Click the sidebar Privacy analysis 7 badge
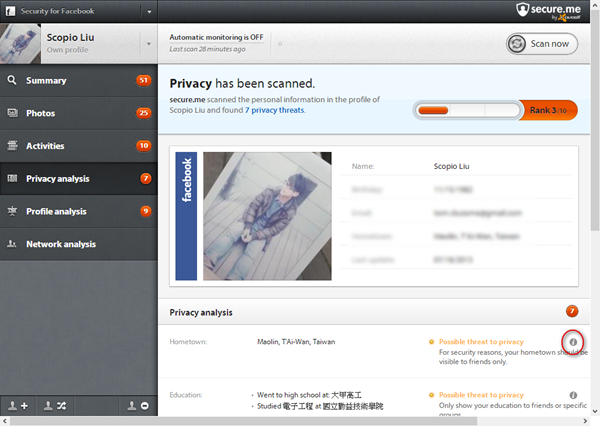Viewport: 600px width, 426px height. tap(145, 178)
